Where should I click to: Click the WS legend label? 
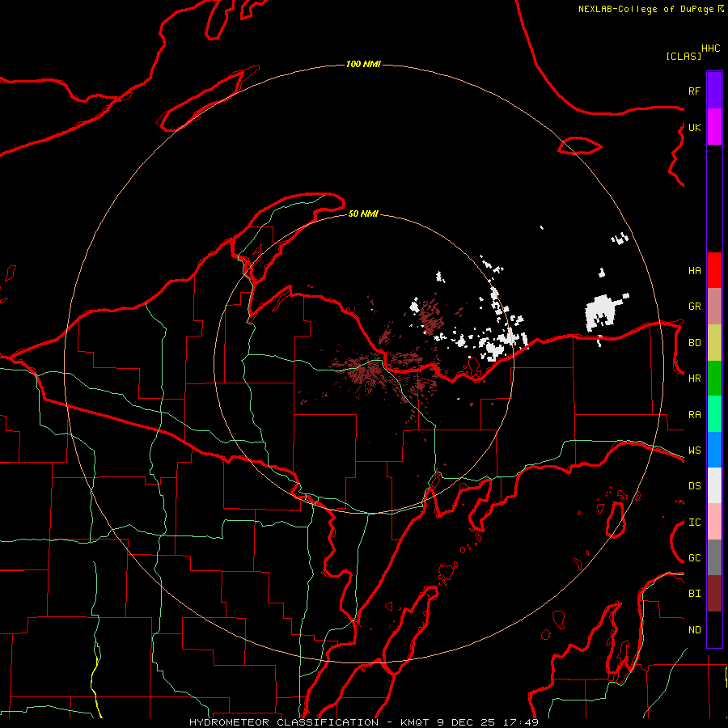coord(695,451)
